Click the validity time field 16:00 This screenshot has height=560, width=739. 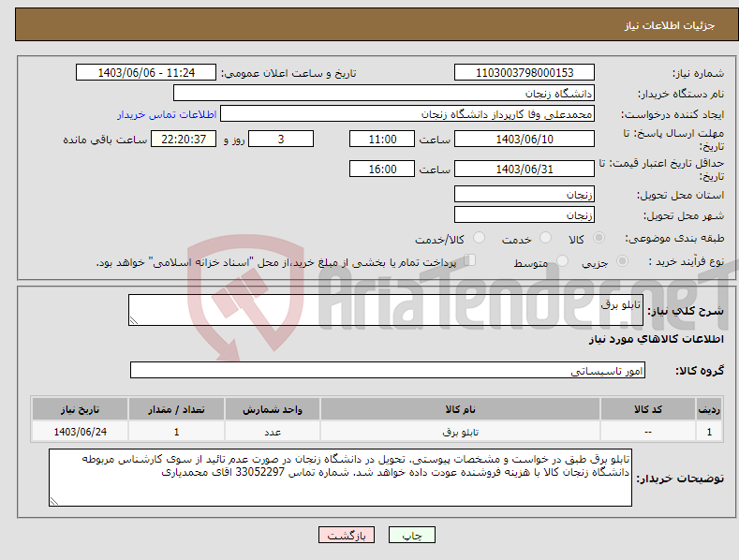(382, 169)
